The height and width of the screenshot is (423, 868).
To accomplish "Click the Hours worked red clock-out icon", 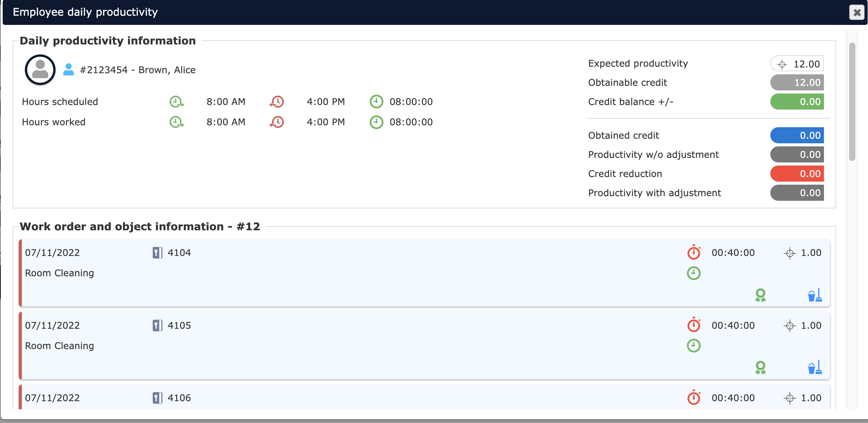I will click(x=277, y=122).
